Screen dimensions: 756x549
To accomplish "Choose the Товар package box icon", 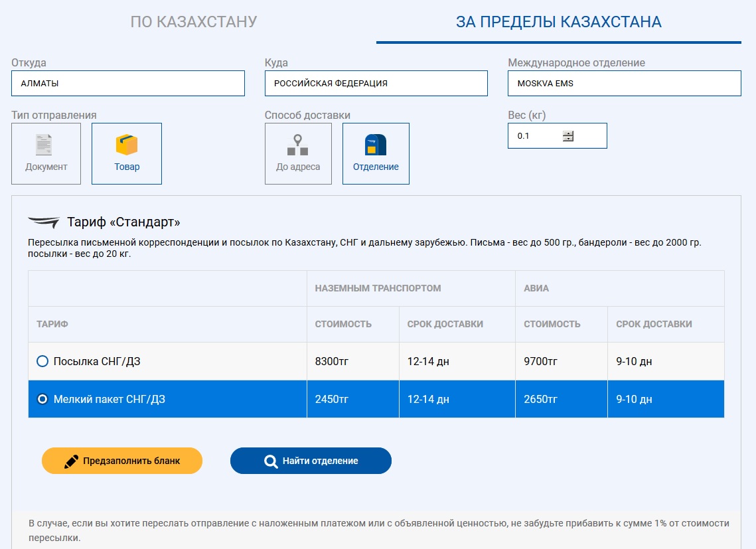I will pyautogui.click(x=126, y=145).
